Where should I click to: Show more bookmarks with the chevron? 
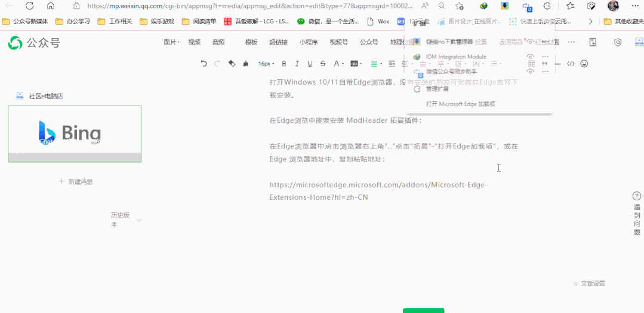[x=591, y=21]
